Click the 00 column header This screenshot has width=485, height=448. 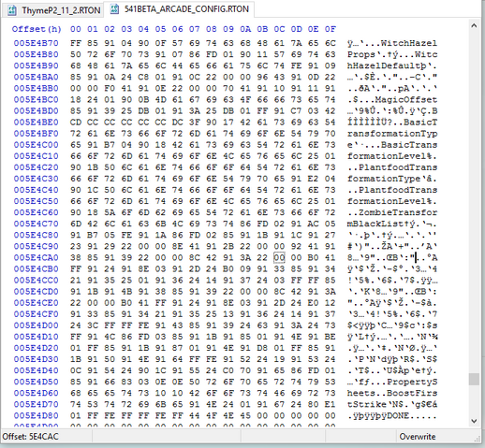click(x=76, y=29)
